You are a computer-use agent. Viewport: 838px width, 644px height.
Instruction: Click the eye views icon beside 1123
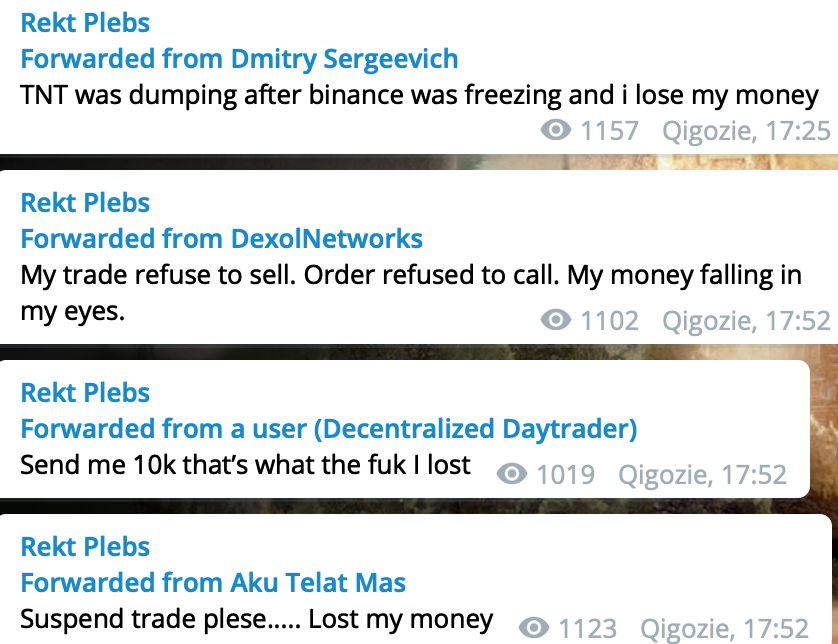[x=534, y=628]
